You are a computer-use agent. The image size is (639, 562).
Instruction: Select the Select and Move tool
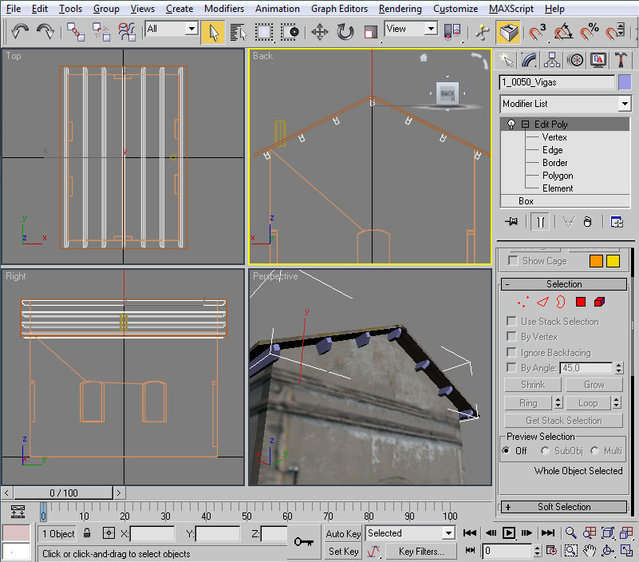(320, 31)
